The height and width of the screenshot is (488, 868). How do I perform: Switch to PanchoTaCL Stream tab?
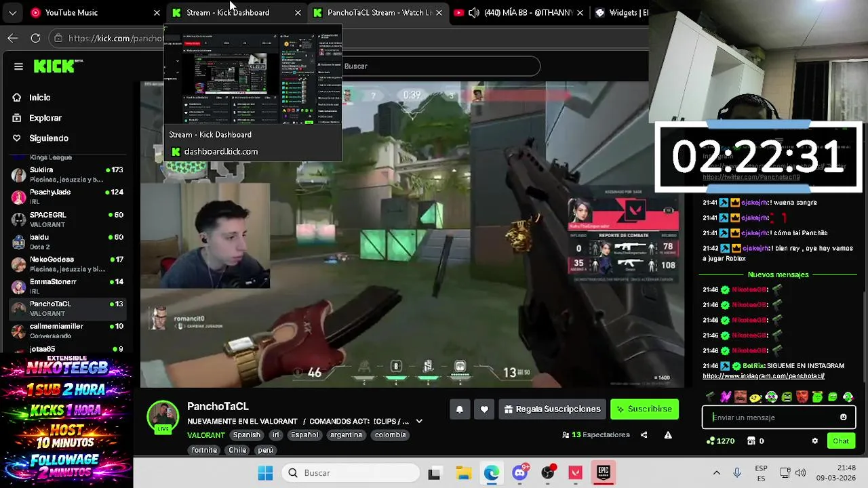coord(378,12)
